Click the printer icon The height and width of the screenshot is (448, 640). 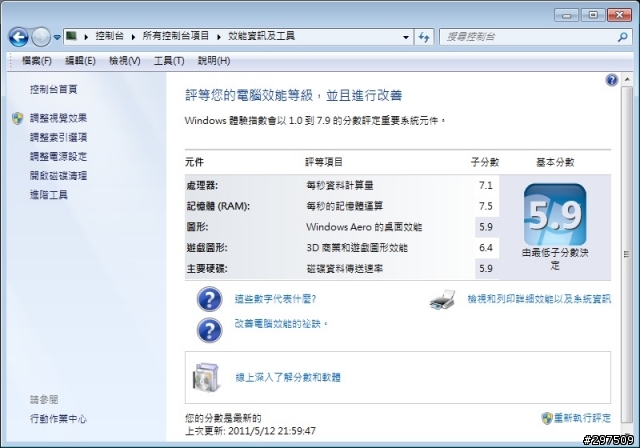point(442,300)
